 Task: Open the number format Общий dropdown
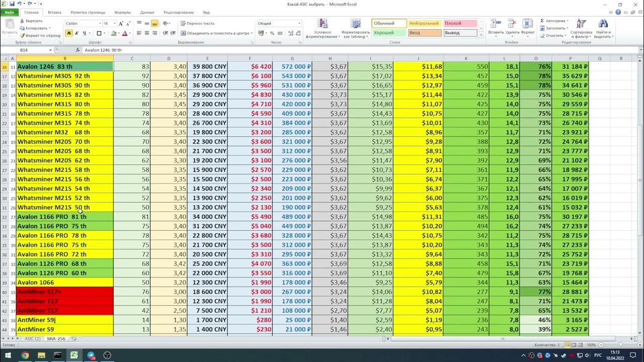(299, 24)
